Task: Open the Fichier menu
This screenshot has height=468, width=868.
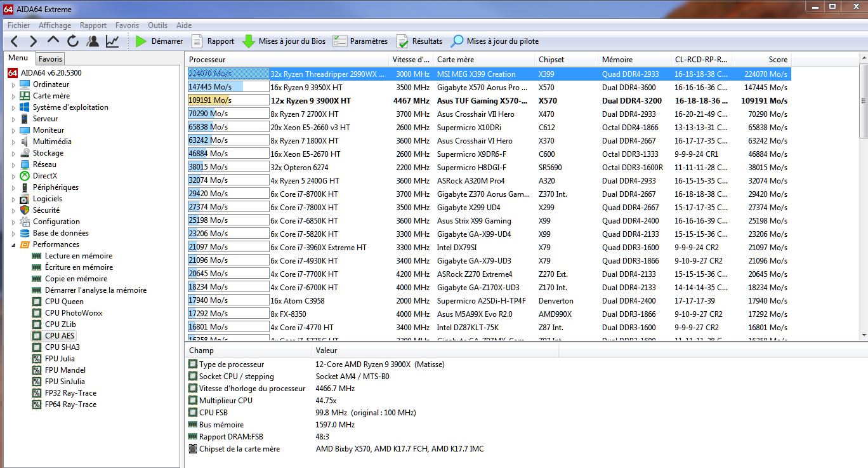Action: 19,25
